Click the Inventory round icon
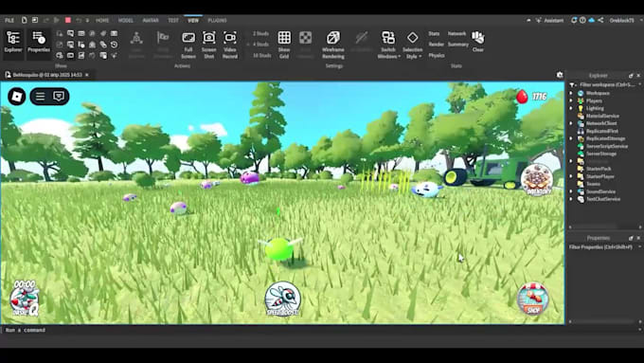This screenshot has width=644, height=363. pos(536,180)
